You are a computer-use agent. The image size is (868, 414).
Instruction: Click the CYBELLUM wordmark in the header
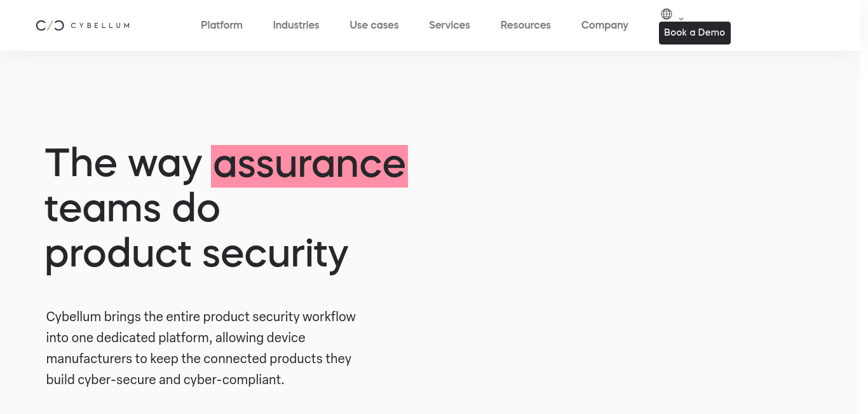tap(100, 25)
